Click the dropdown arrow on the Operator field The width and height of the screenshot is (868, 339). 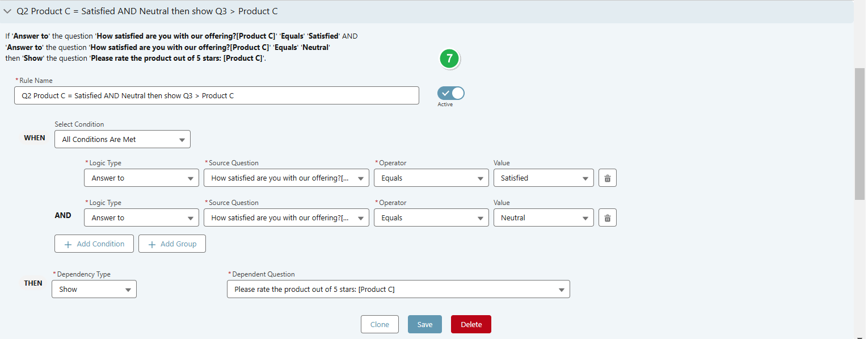[x=480, y=178]
